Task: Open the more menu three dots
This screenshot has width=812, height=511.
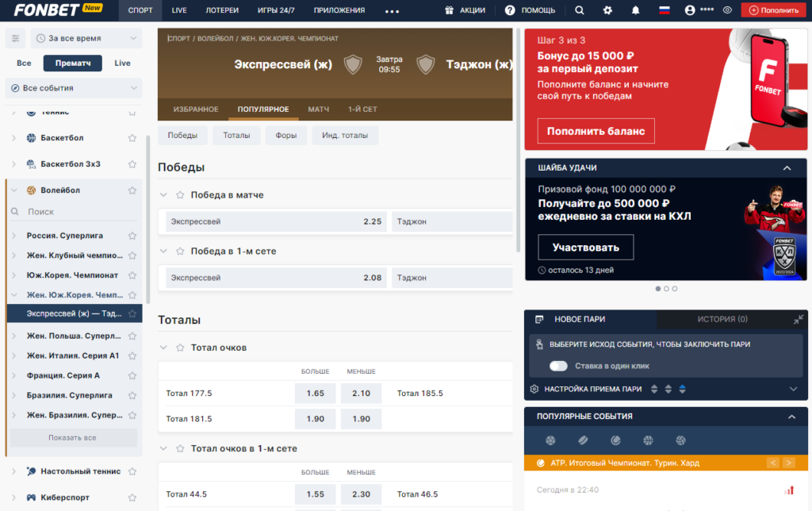Action: coord(392,11)
